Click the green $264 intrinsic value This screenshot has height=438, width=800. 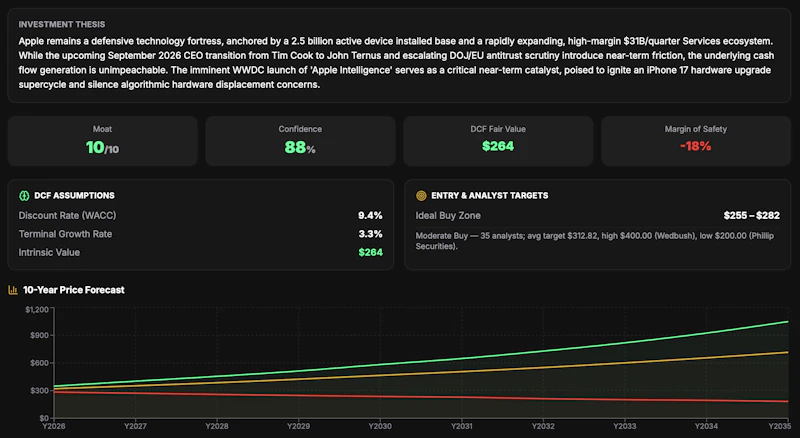pyautogui.click(x=370, y=252)
